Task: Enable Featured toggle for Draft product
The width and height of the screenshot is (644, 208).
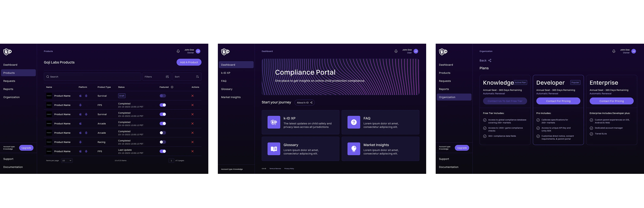Action: click(163, 96)
